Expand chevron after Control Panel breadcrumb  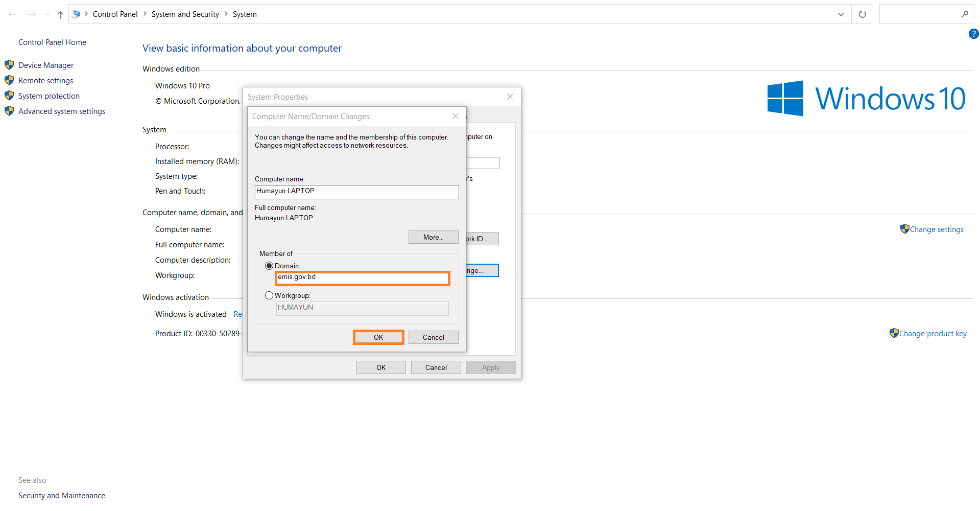145,14
